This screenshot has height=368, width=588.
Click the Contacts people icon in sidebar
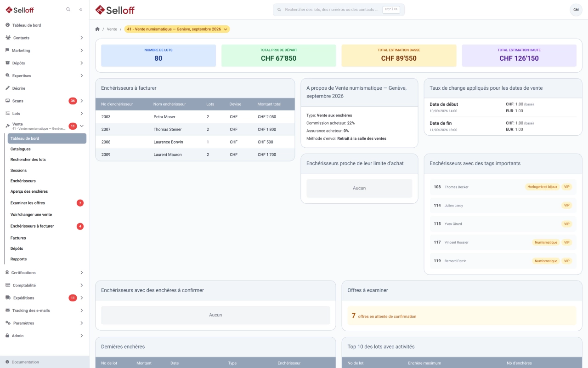click(8, 38)
